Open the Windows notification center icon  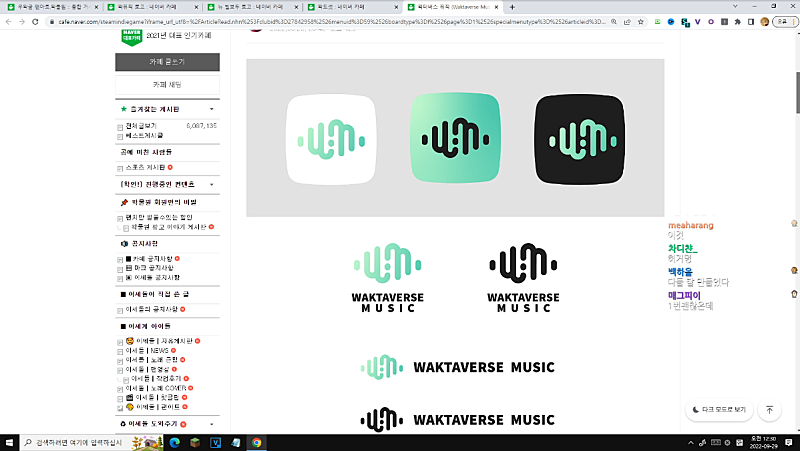click(789, 442)
